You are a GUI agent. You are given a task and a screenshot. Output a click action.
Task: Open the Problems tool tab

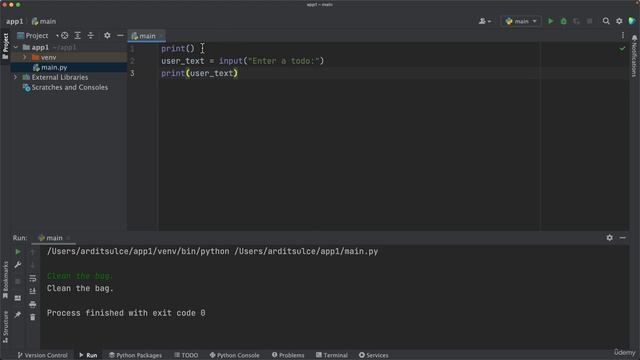click(288, 355)
